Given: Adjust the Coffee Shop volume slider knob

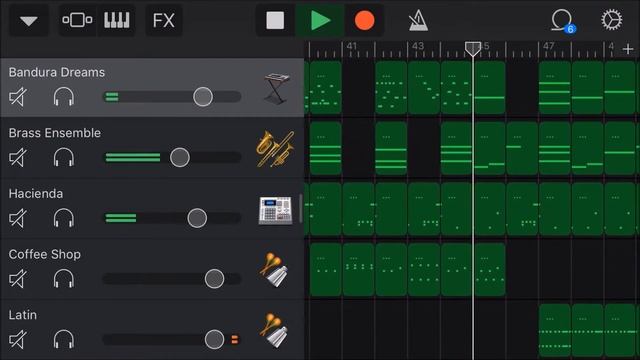Looking at the screenshot, I should pos(214,279).
